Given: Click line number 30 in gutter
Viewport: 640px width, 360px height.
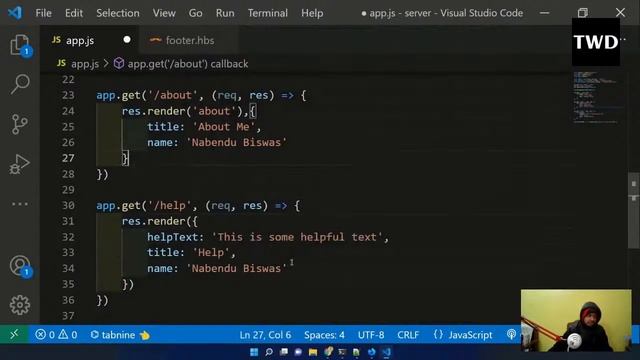Looking at the screenshot, I should click(x=68, y=205).
